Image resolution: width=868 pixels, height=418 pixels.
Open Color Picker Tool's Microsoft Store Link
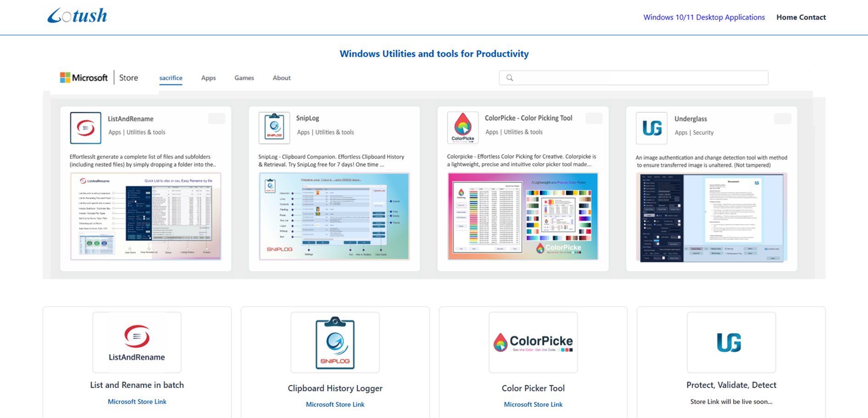tap(533, 404)
